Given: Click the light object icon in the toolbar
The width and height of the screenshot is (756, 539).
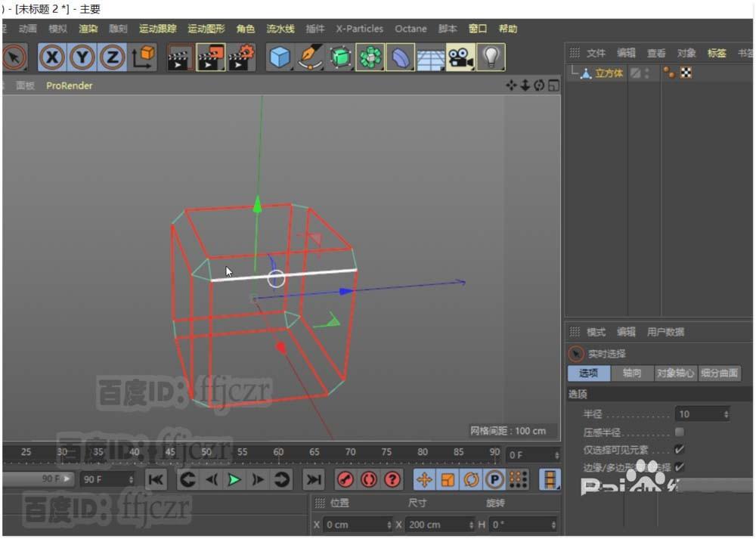Looking at the screenshot, I should 490,57.
